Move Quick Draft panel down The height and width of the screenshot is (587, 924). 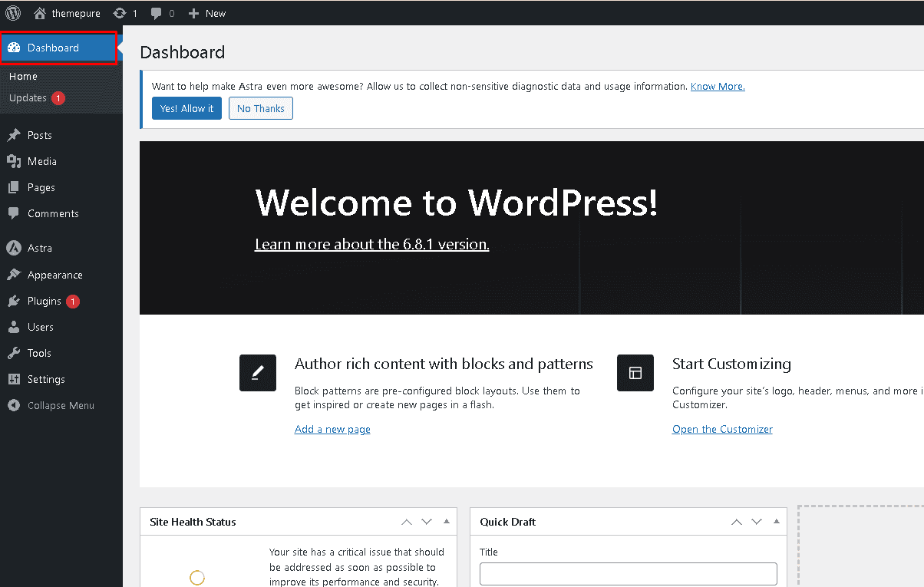point(757,522)
